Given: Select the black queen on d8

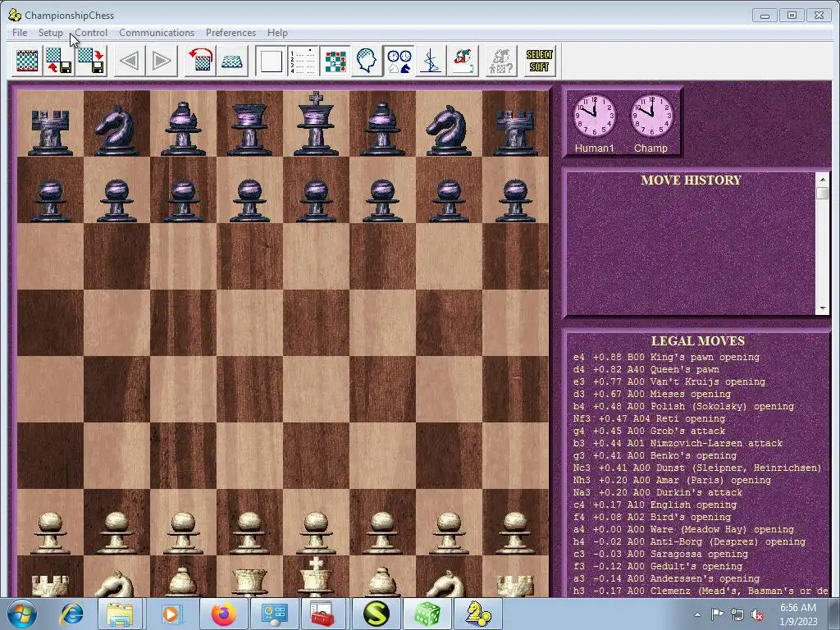Looking at the screenshot, I should pos(249,129).
